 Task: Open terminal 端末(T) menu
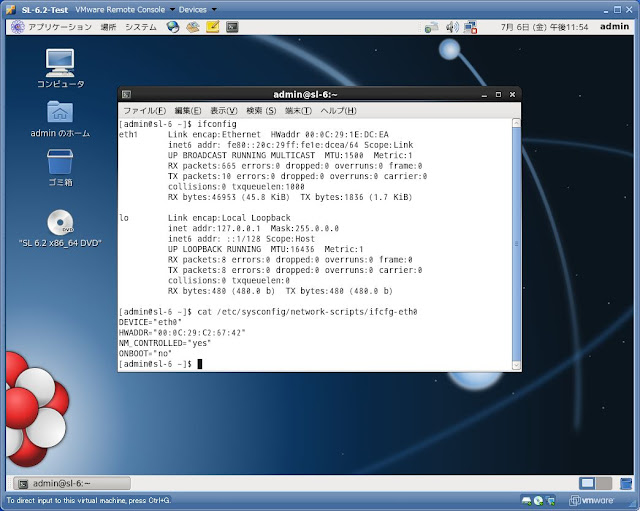[x=298, y=111]
